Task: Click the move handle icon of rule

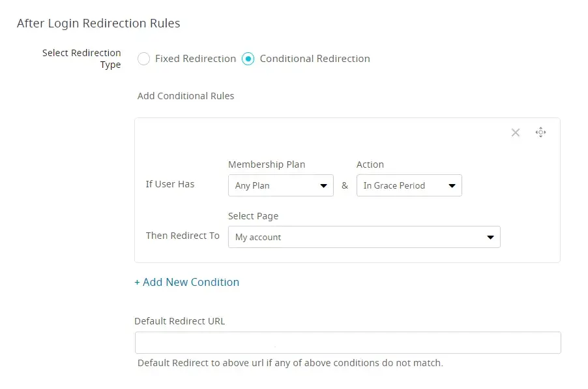Action: coord(540,132)
